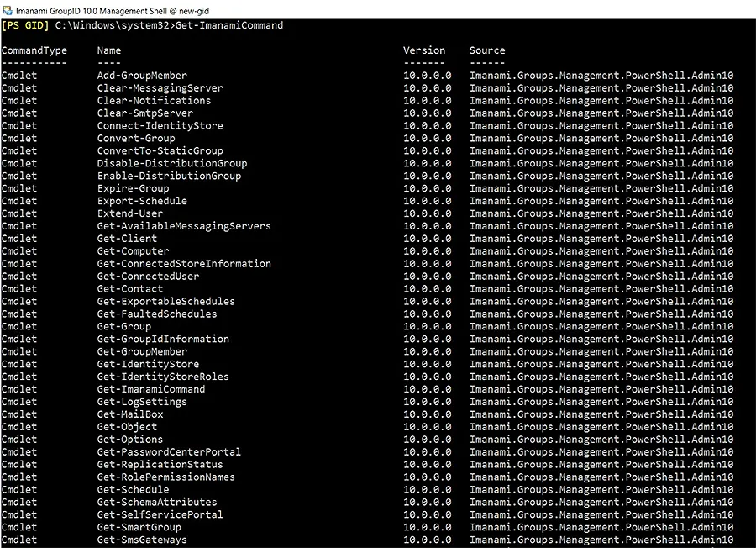Click the Source value in Get-Group row
The width and height of the screenshot is (756, 548).
click(601, 326)
